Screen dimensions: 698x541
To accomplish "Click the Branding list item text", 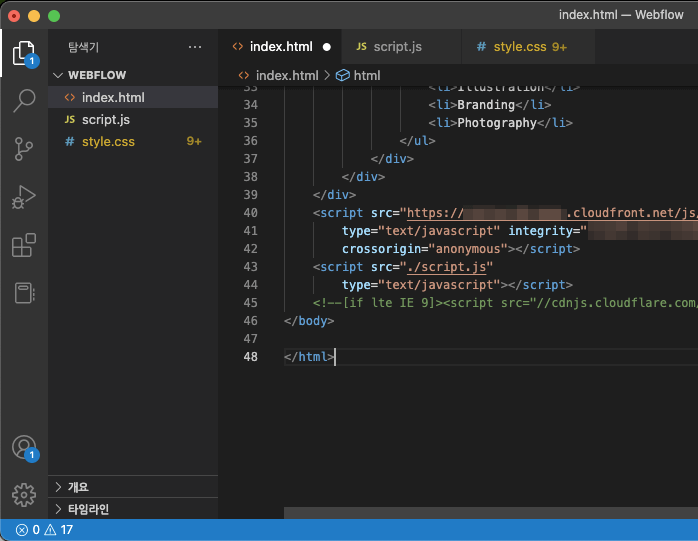I will coord(486,105).
